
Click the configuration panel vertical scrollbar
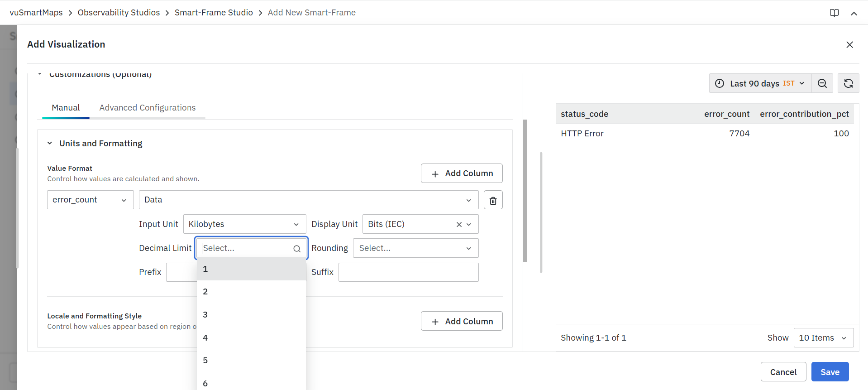click(x=525, y=190)
